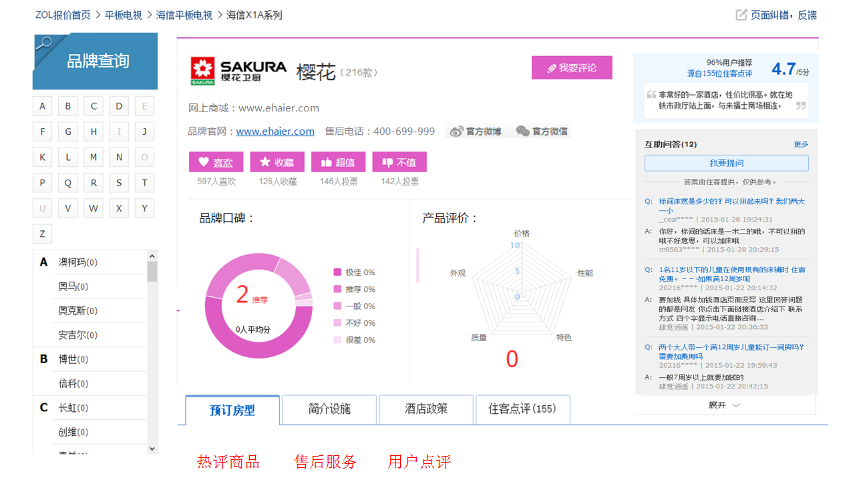This screenshot has height=504, width=861.
Task: Select letter C in brand index
Action: (x=94, y=106)
